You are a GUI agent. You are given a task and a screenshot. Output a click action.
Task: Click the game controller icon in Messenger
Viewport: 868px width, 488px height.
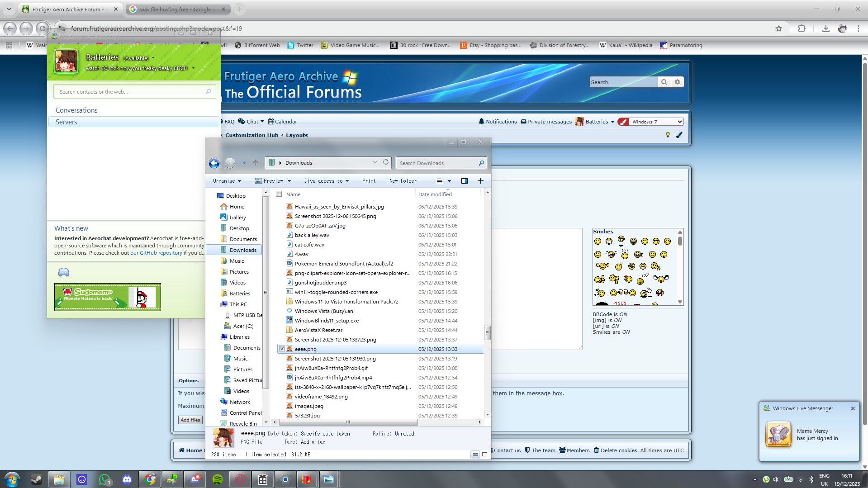(x=64, y=272)
